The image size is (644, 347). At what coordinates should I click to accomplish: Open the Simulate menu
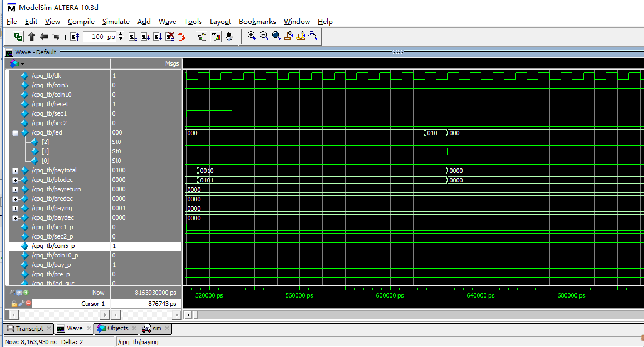116,22
